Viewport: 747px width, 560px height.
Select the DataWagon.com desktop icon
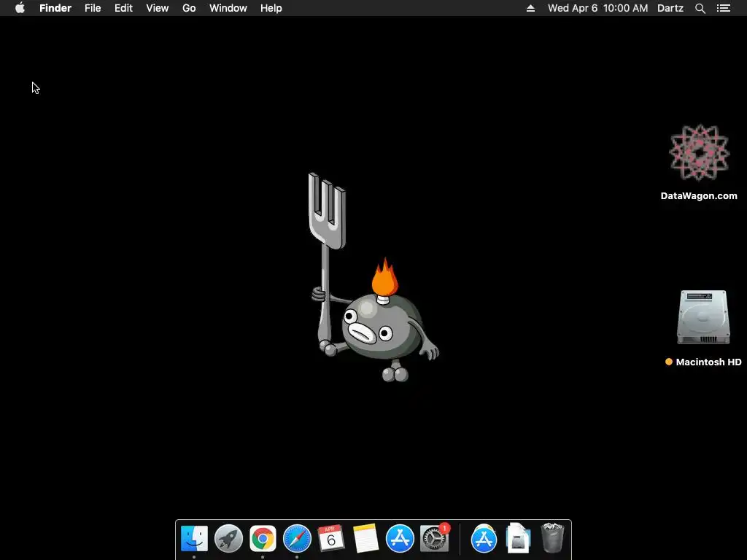pos(700,153)
